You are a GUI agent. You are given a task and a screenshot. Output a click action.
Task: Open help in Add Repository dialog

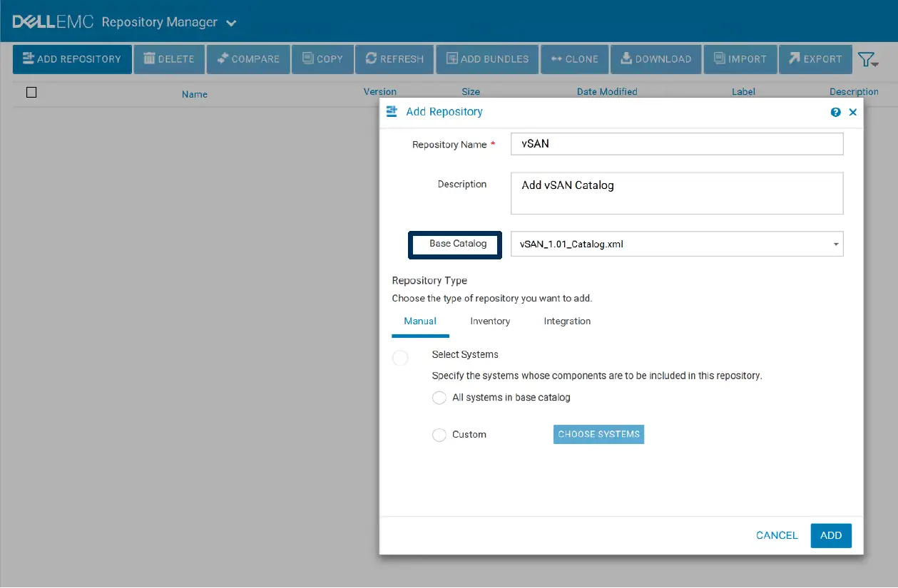(835, 112)
